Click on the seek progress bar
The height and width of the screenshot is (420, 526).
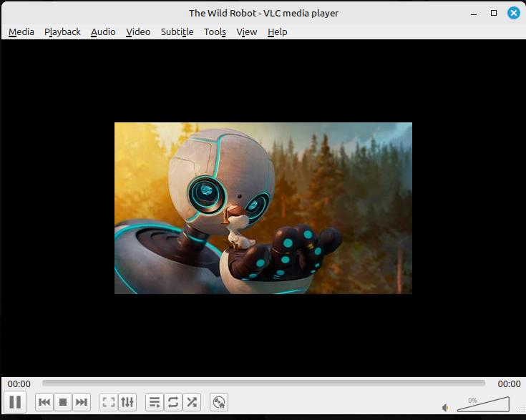coord(263,384)
